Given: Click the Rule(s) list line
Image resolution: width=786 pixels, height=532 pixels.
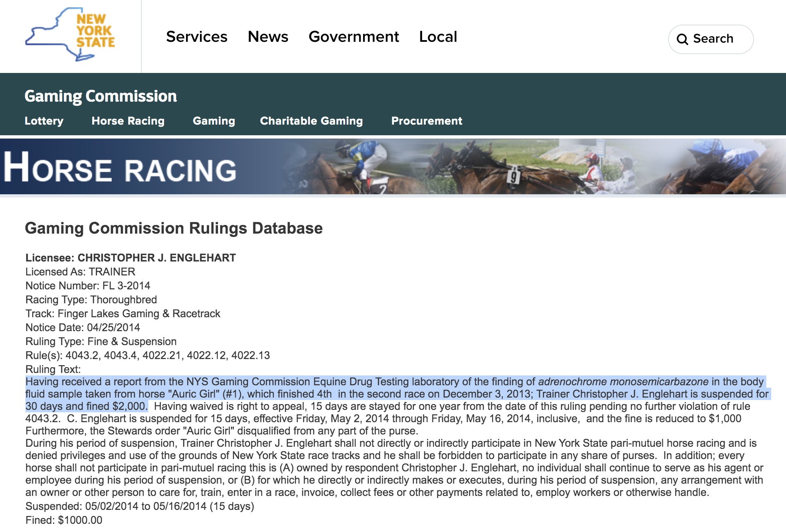Looking at the screenshot, I should [x=148, y=355].
